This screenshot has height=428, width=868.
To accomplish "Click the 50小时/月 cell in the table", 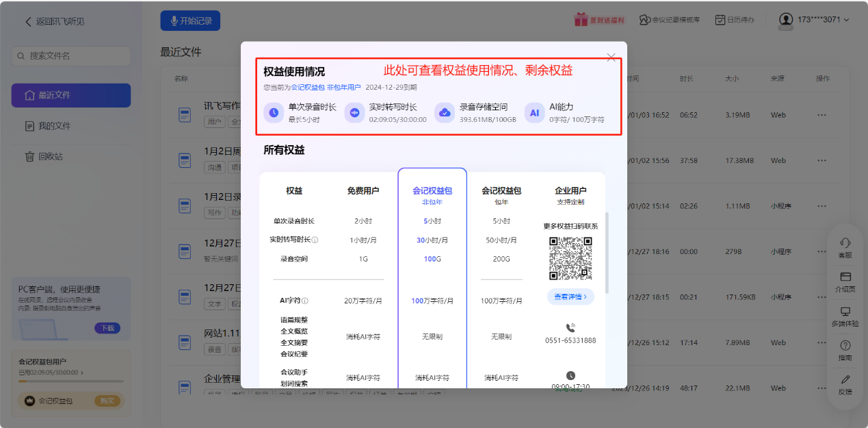I will pos(501,240).
